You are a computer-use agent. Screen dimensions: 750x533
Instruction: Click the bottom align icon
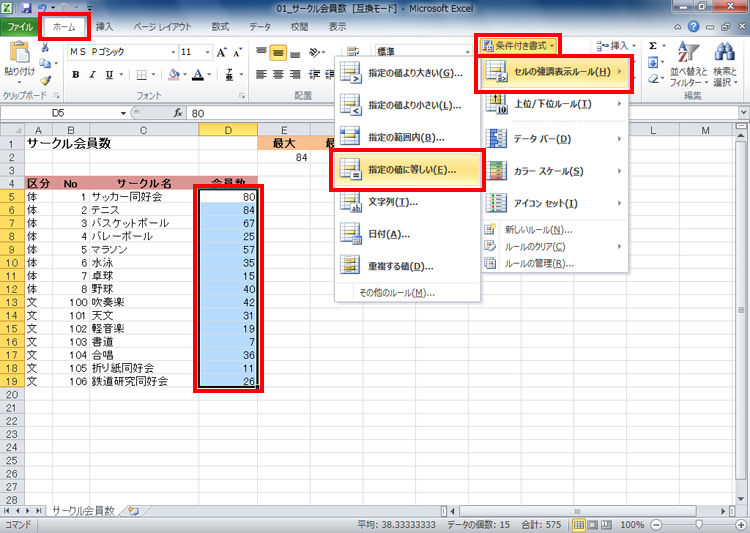[295, 53]
